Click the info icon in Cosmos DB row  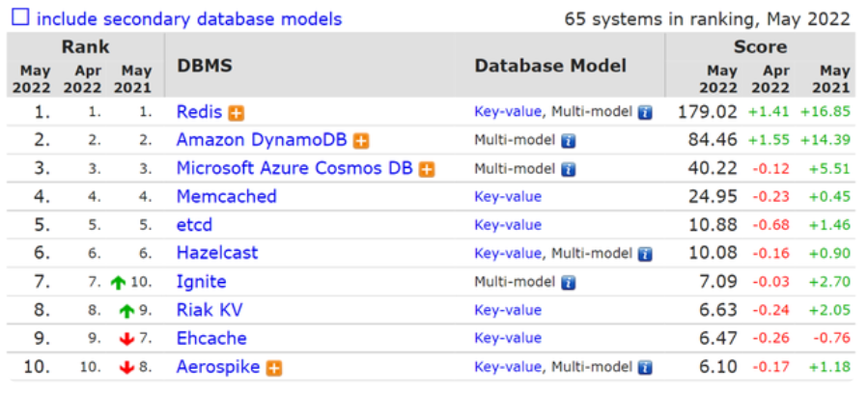pos(569,169)
